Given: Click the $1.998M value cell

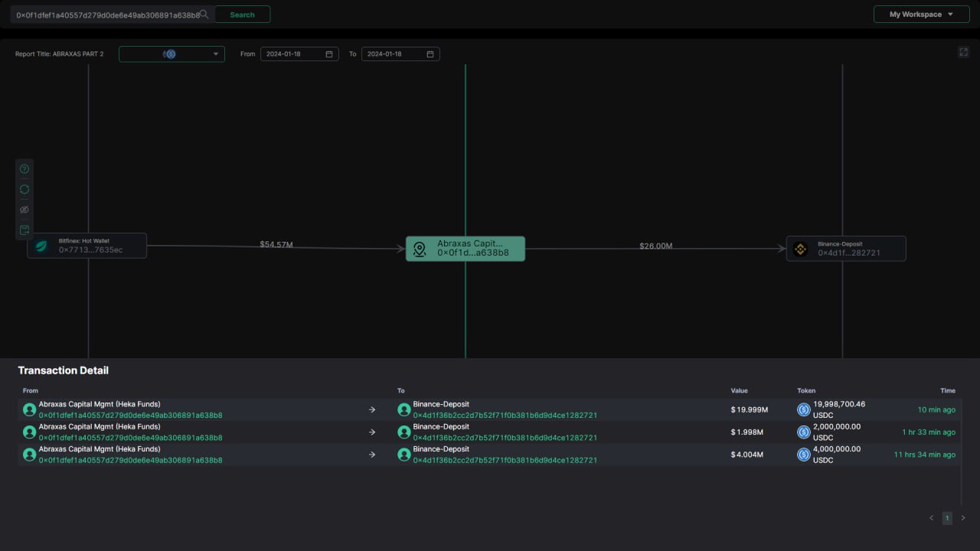Looking at the screenshot, I should point(747,432).
